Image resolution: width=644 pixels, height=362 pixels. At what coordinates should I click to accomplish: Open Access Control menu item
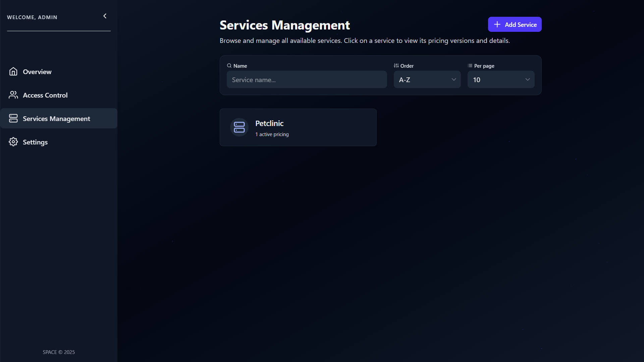45,95
